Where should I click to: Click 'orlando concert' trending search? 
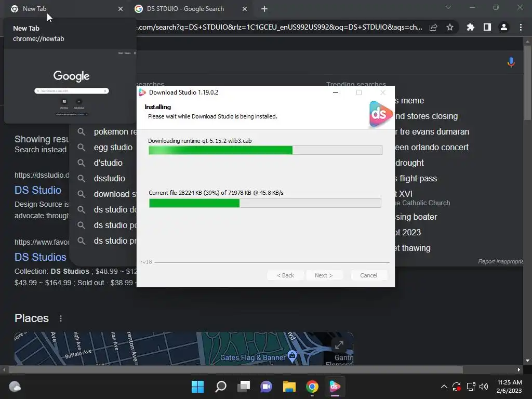432,147
